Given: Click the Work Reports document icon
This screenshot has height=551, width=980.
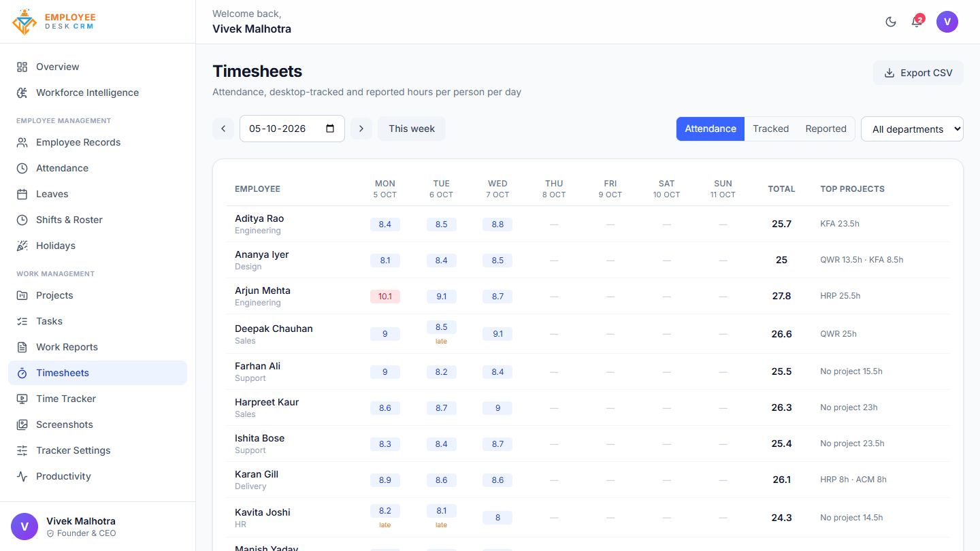Looking at the screenshot, I should [22, 347].
